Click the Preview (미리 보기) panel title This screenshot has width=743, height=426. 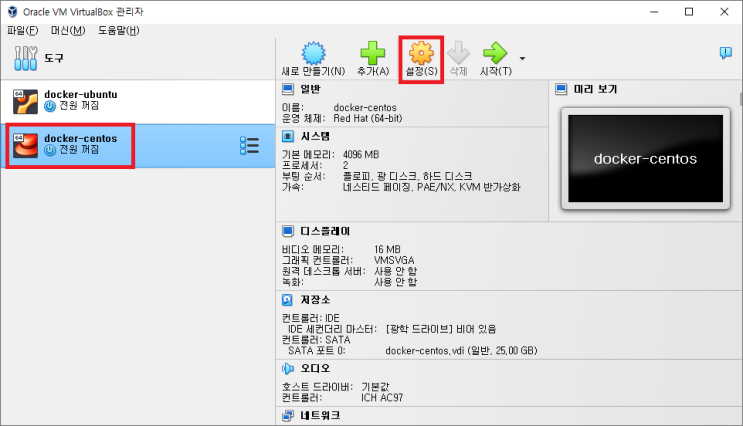[x=596, y=89]
